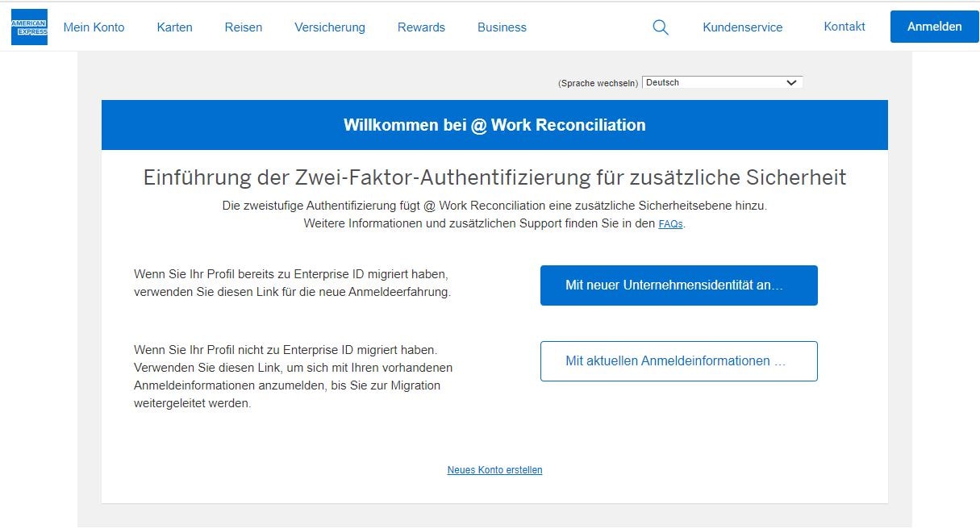Click the Kontakt link in header
This screenshot has width=980, height=529.
coord(844,27)
